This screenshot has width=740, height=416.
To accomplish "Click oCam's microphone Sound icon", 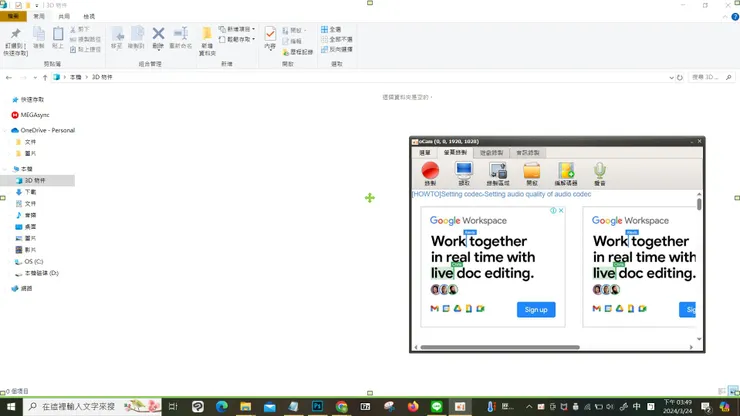I will pyautogui.click(x=599, y=173).
